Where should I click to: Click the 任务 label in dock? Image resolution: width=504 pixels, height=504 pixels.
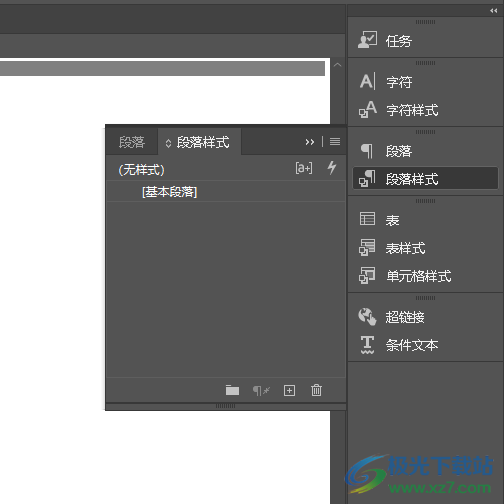pos(399,41)
